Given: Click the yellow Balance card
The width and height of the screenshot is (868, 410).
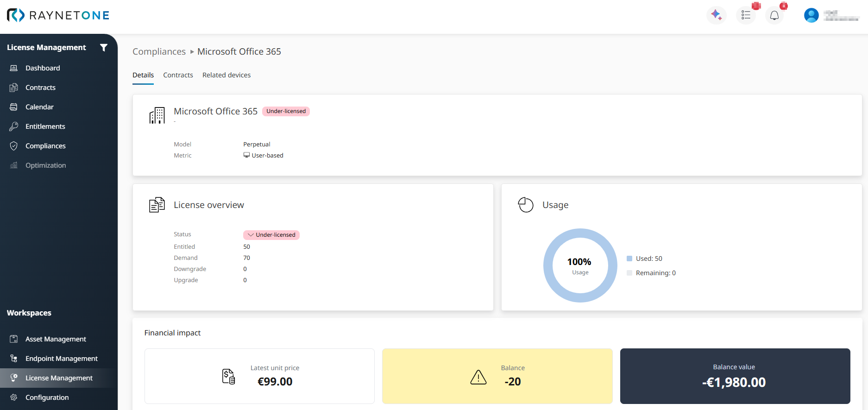Looking at the screenshot, I should pyautogui.click(x=497, y=376).
